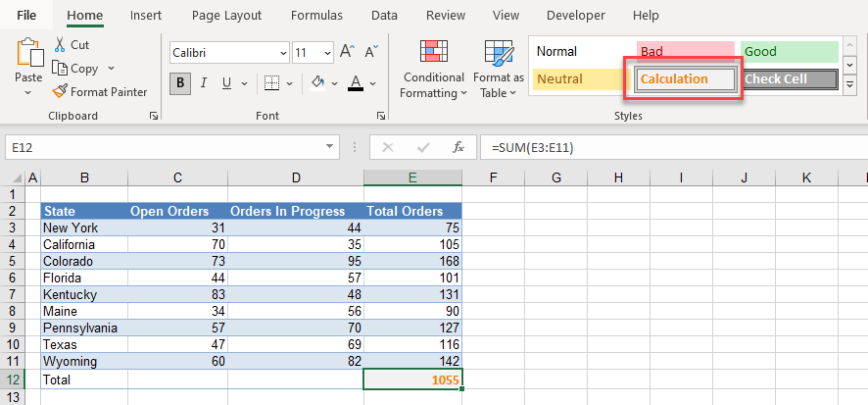Click the Increase Font Size icon
Screen dimensions: 868x405
pos(347,53)
